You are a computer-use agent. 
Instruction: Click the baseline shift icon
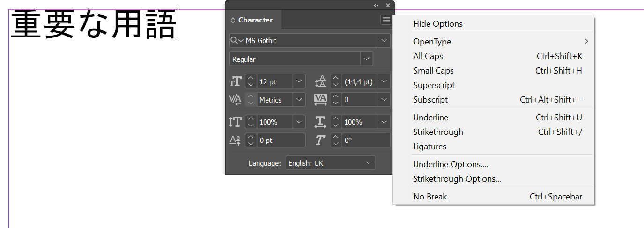coord(235,140)
